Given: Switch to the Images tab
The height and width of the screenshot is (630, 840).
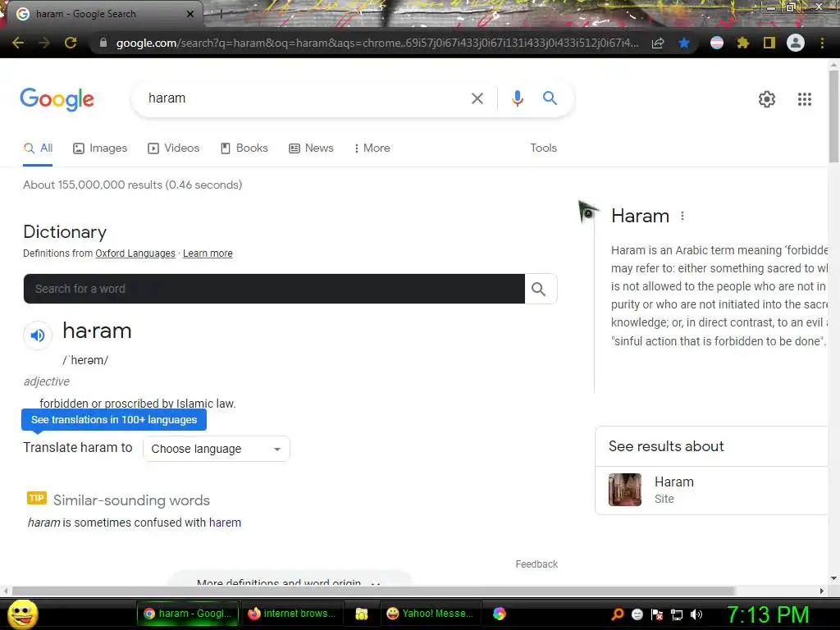Looking at the screenshot, I should (100, 148).
